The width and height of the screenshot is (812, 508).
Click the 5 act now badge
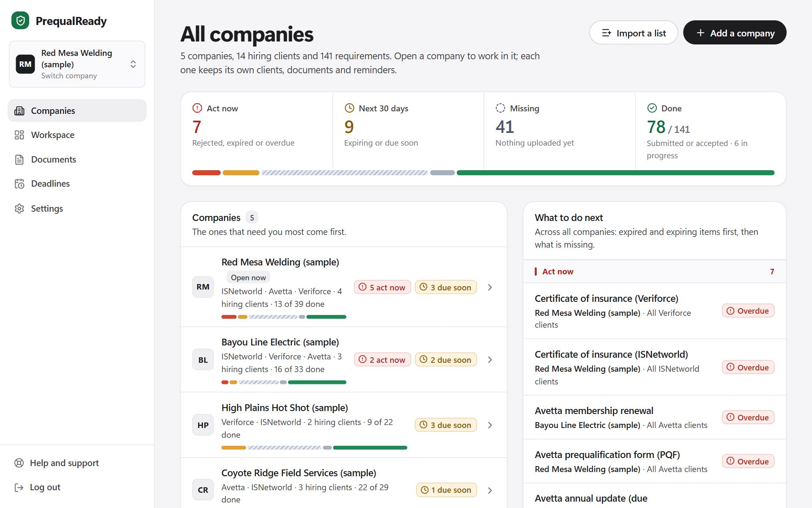[382, 287]
